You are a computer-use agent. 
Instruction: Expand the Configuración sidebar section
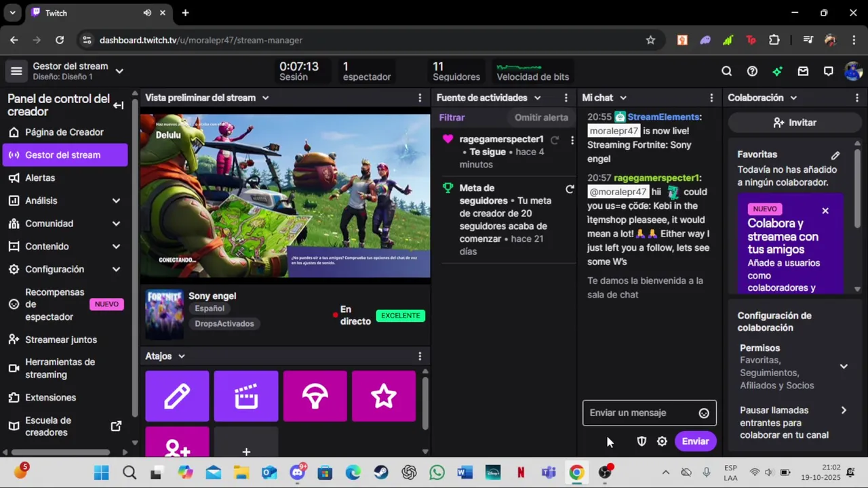pos(116,269)
